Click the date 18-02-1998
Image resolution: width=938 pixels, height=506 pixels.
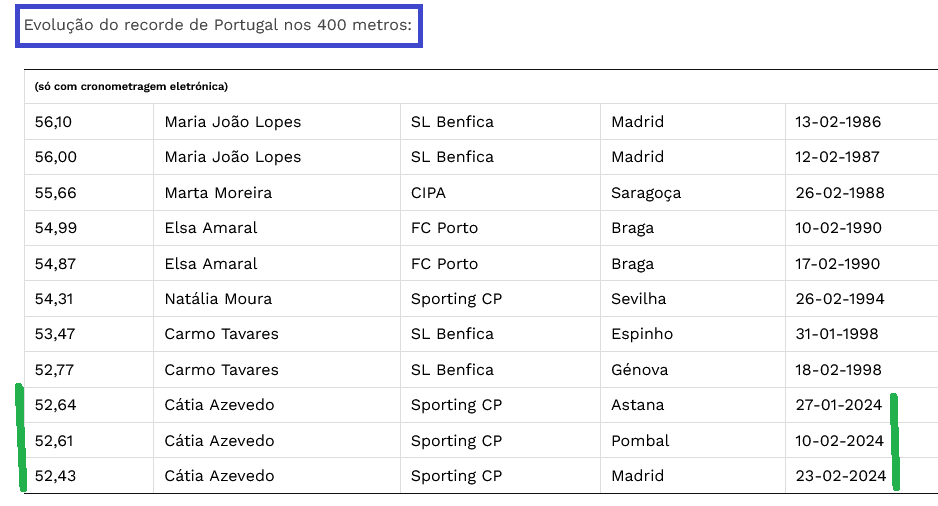pos(838,370)
